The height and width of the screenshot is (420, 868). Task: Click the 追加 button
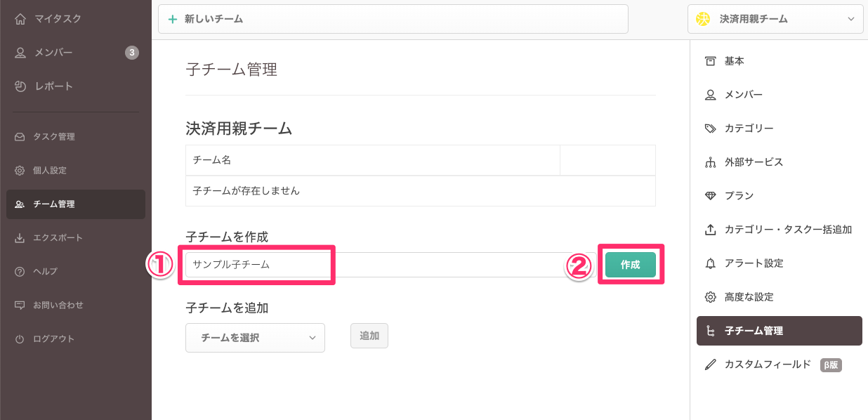tap(369, 336)
